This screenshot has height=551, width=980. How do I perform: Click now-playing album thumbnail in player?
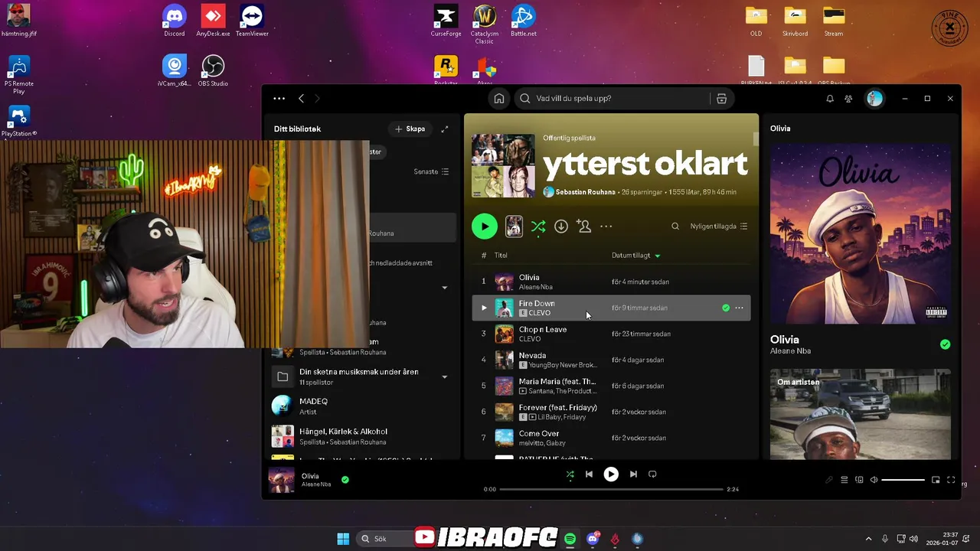point(281,480)
